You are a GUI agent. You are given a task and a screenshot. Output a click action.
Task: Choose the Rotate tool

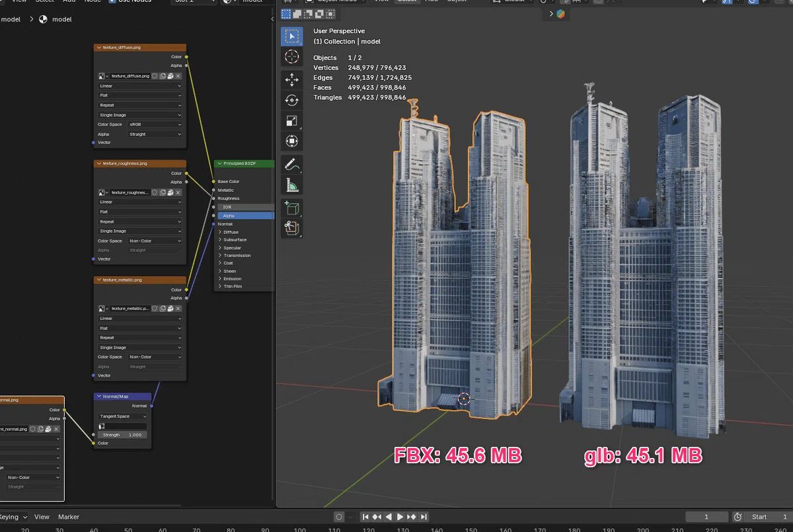291,100
